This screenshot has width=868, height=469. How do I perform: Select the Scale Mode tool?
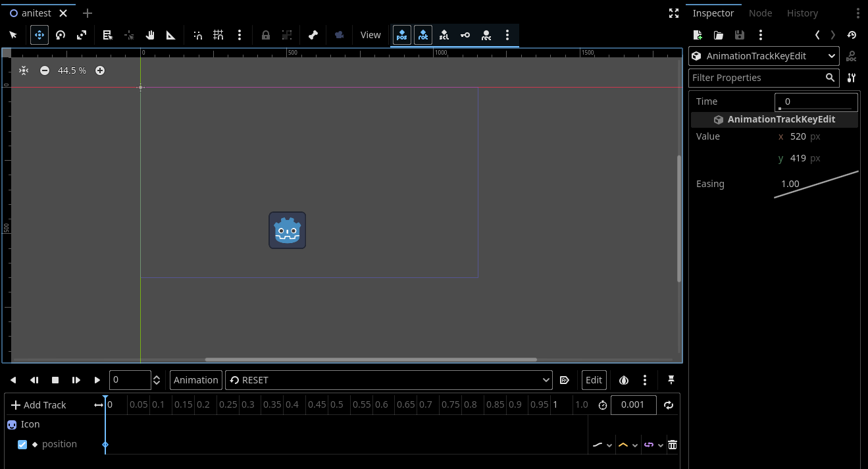81,35
